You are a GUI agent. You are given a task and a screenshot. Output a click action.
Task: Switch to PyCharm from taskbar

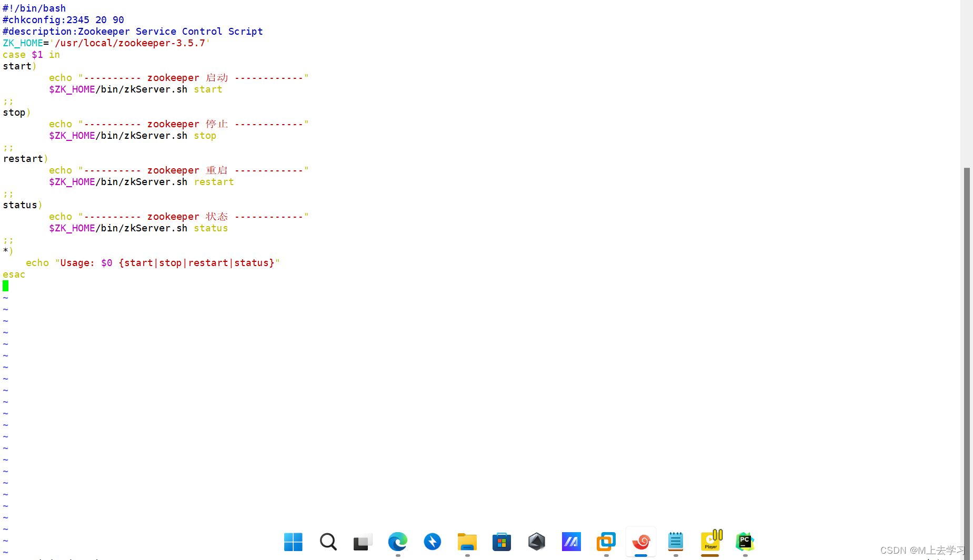(x=745, y=542)
